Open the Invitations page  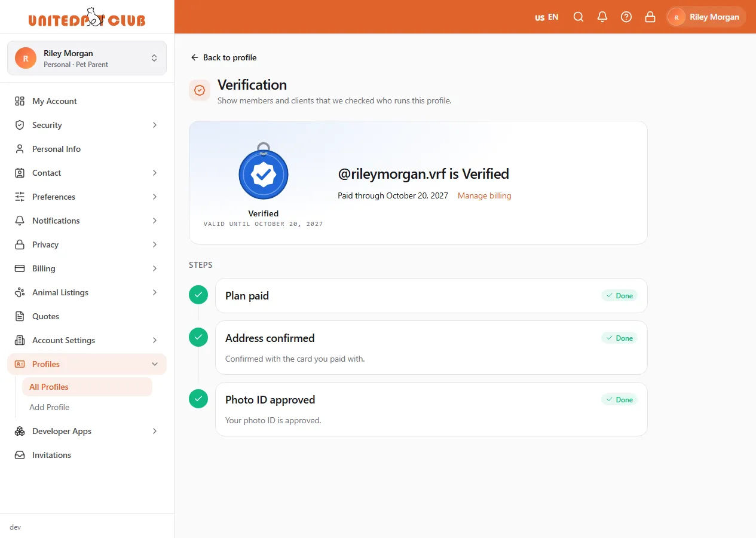coord(87,455)
